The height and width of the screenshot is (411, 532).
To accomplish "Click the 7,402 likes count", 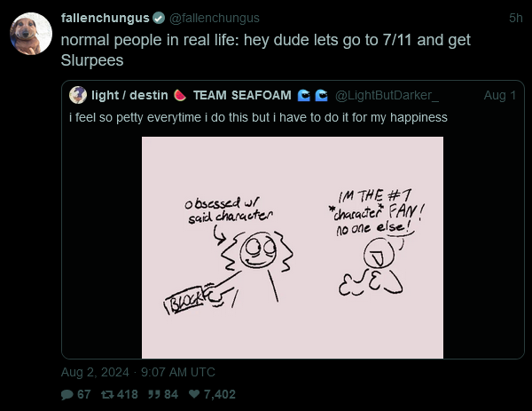I will click(x=219, y=394).
